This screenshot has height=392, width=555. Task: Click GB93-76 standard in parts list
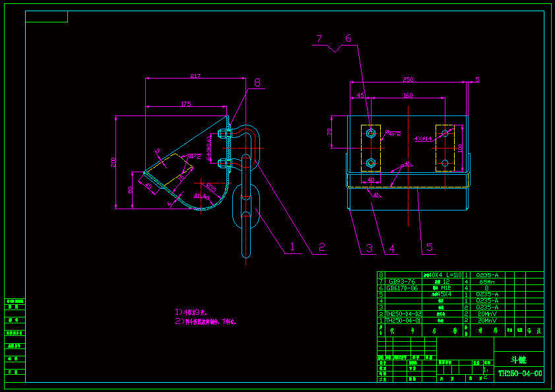399,281
